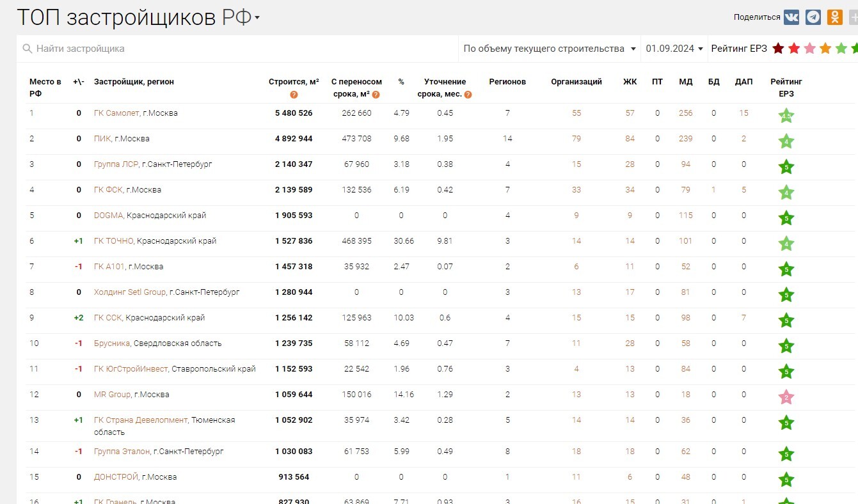Click rating star for ГК ТОЧНО
The height and width of the screenshot is (504, 858).
tap(786, 244)
